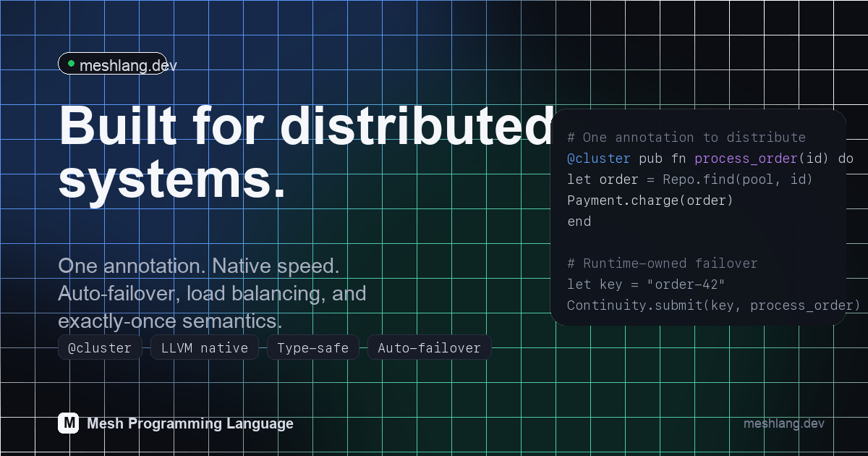Click the Continuity.submit code line
Viewport: 868px width, 456px height.
point(713,305)
